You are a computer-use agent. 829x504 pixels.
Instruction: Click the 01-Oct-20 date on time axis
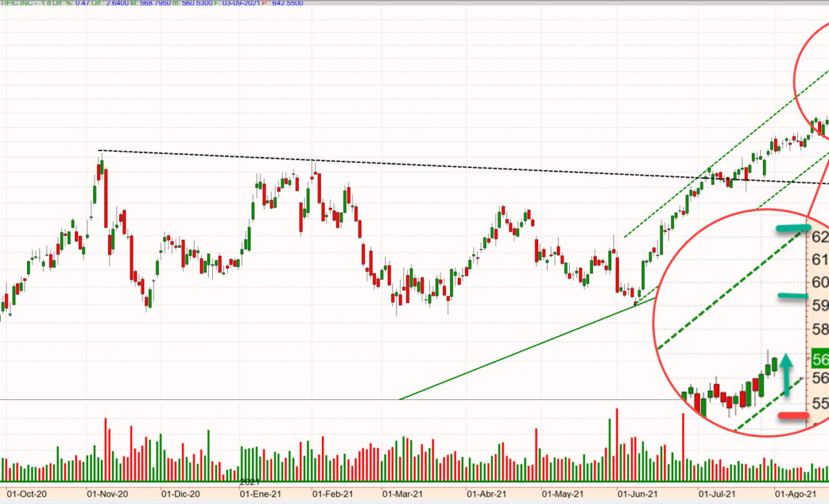pos(27,494)
